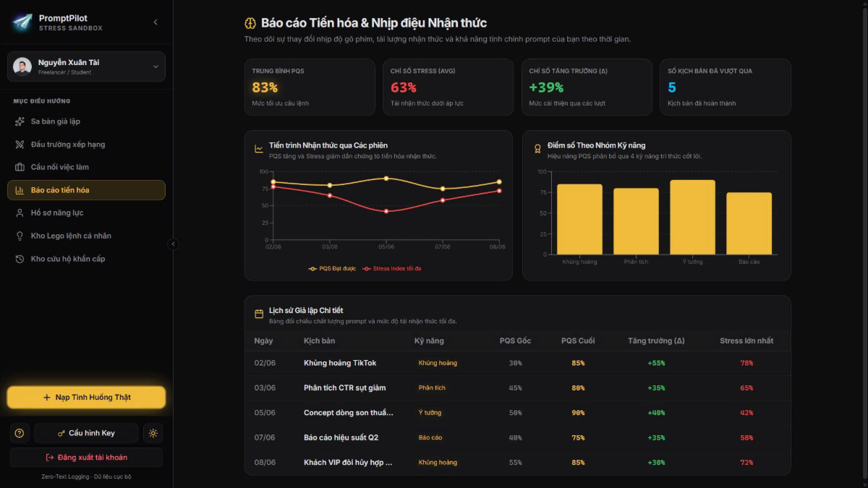
Task: Click the Trung bình PQS 83% card
Action: pos(310,87)
